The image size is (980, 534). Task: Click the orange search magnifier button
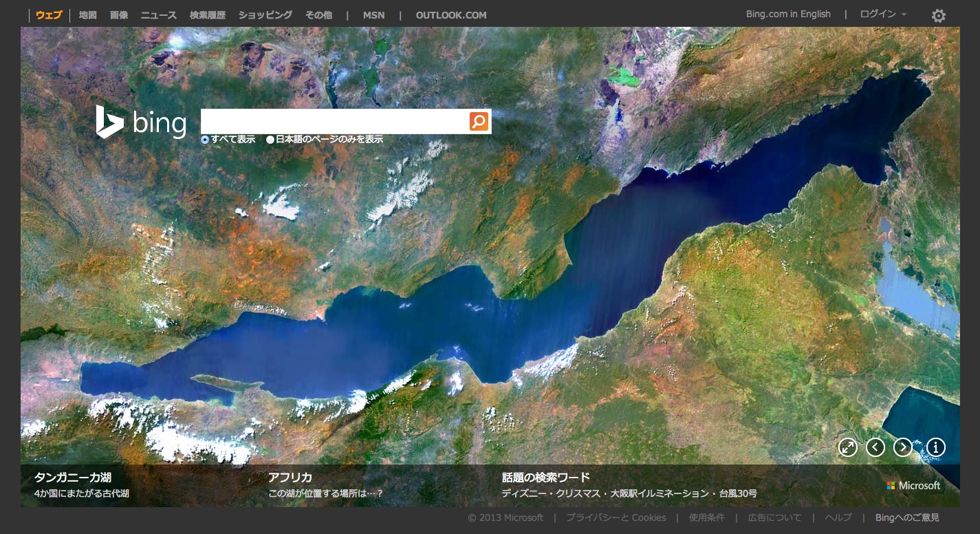[479, 121]
